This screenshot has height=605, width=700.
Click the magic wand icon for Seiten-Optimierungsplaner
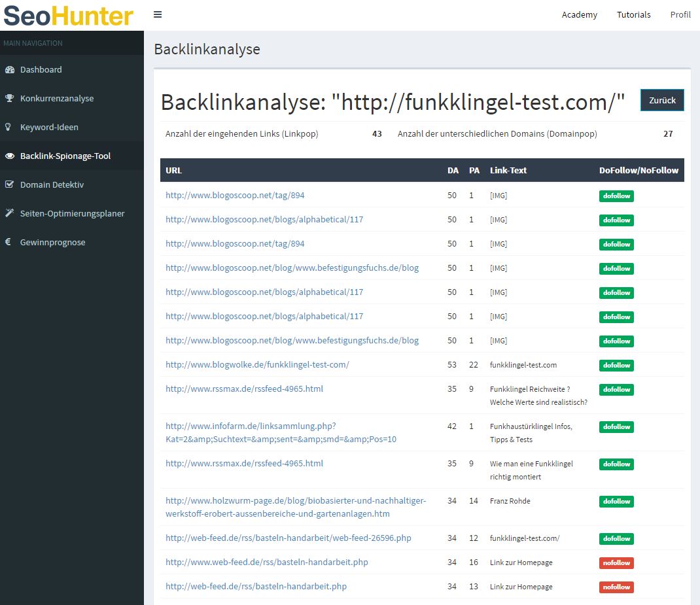[9, 213]
